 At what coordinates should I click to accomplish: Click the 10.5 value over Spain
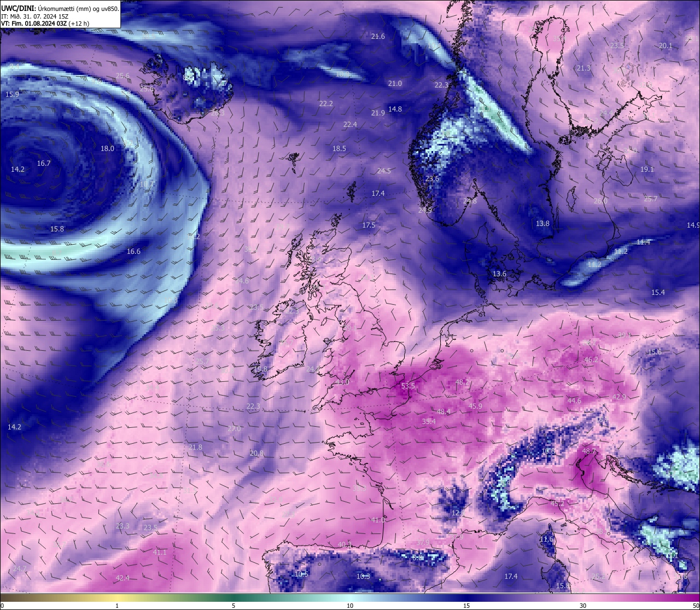point(302,574)
